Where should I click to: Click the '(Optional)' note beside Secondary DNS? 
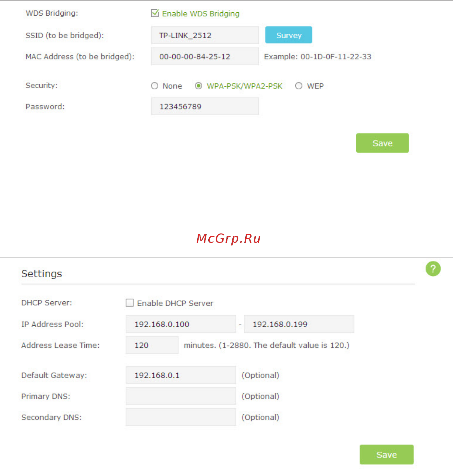pos(260,417)
